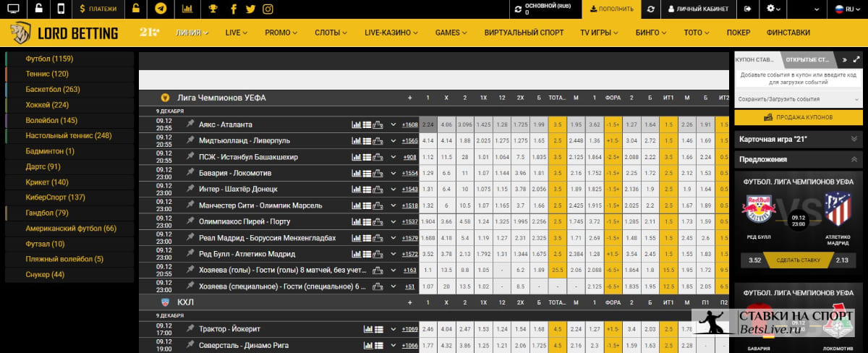Open the mobile version phone icon

[61, 9]
